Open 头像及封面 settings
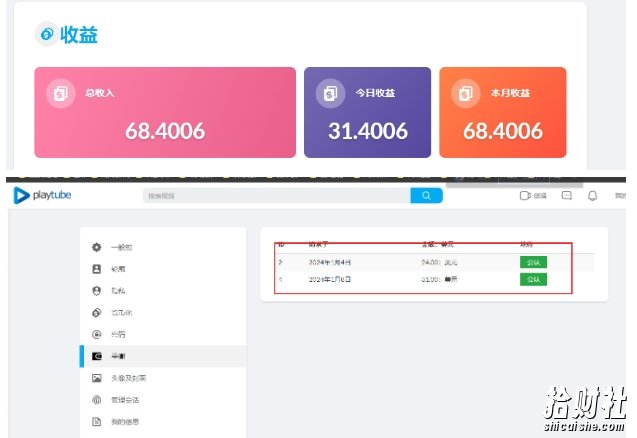Screen dimensions: 637x438 162,378
